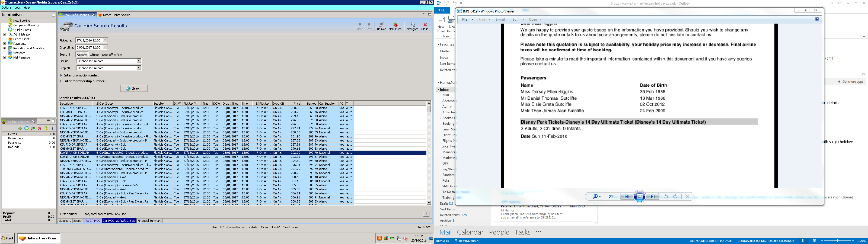Rotate the photo counterclockwise in Photo Viewer
The height and width of the screenshot is (244, 868).
click(x=666, y=197)
